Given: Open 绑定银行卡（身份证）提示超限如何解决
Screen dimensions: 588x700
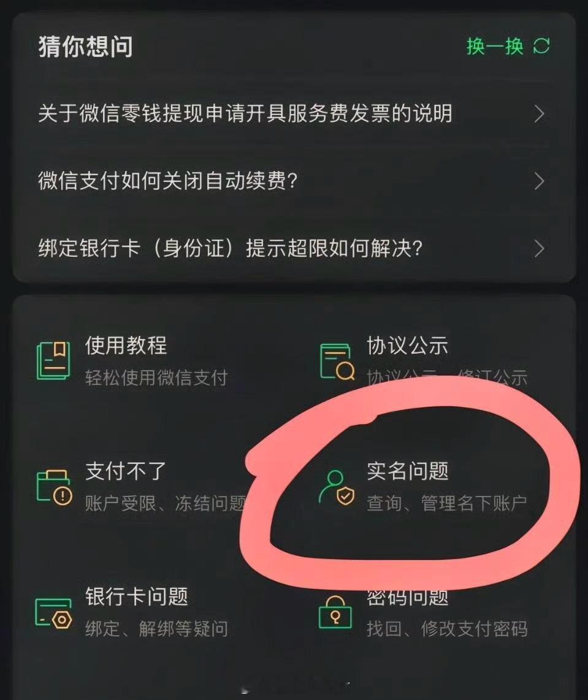Looking at the screenshot, I should (294, 249).
